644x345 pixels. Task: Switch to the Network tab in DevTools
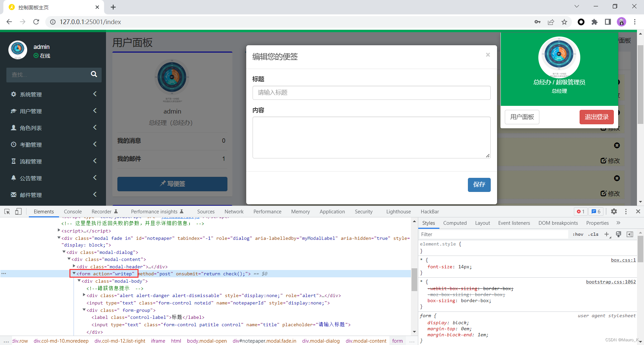(234, 211)
